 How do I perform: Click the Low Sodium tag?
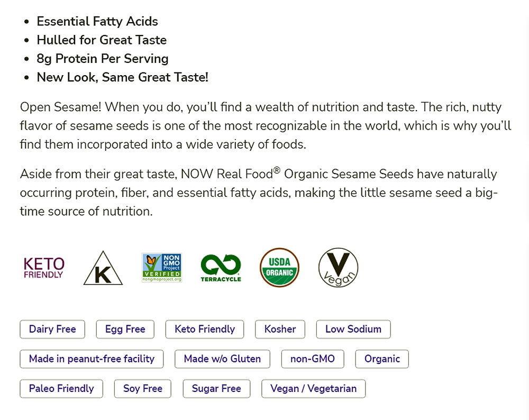coord(353,329)
